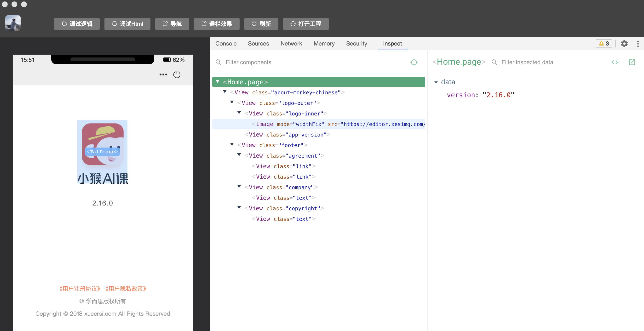Click the user avatar thumbnail

pyautogui.click(x=13, y=23)
